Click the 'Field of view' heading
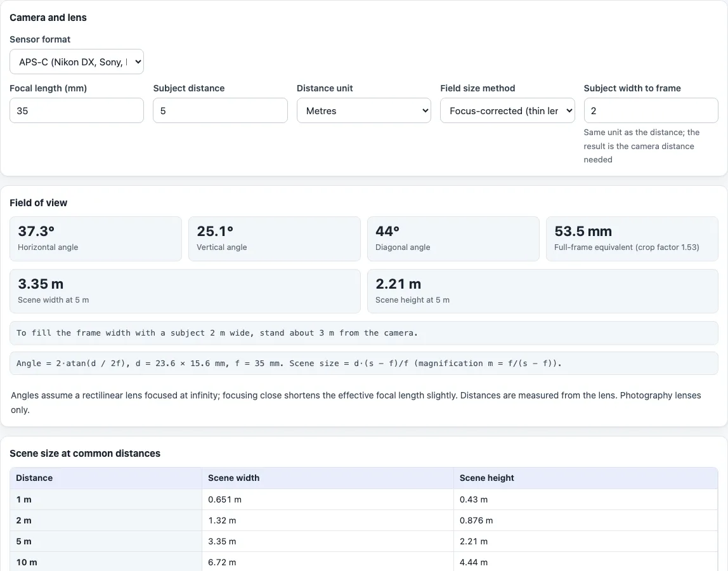The width and height of the screenshot is (728, 571). (x=39, y=203)
